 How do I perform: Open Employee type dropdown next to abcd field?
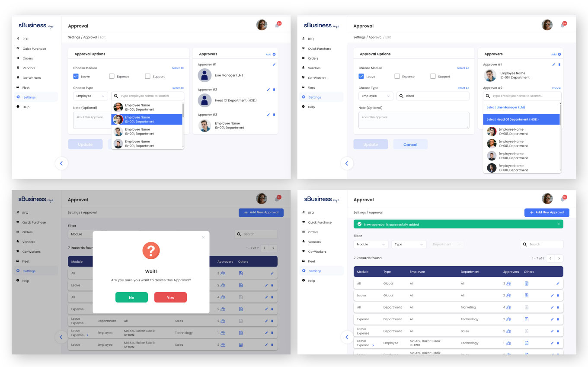375,96
